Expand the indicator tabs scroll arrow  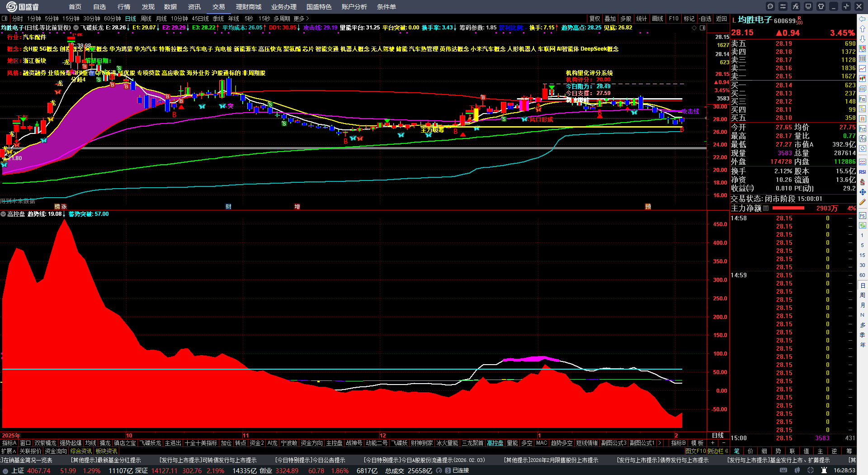[x=660, y=443]
